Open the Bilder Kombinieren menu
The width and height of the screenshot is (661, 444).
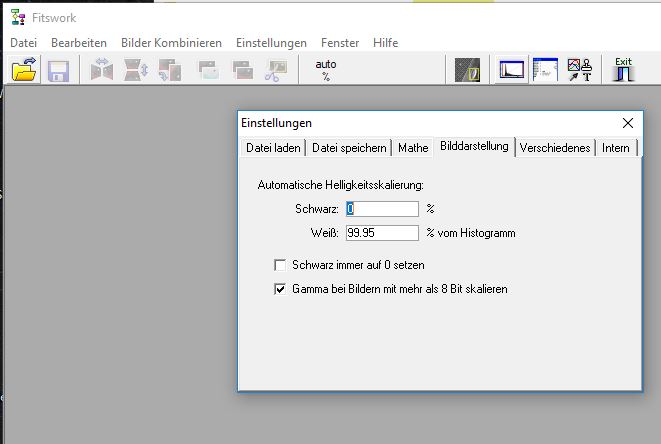171,43
